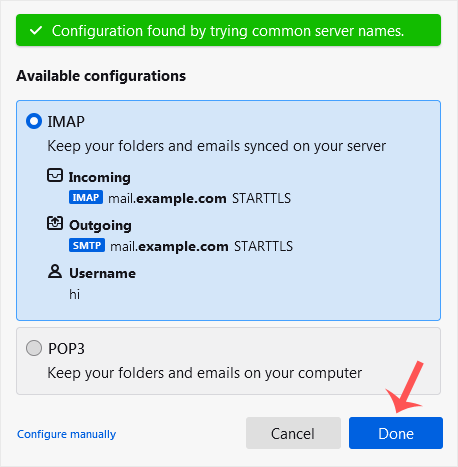Viewport: 458px width, 467px height.
Task: Click the IMAP option description text
Action: tap(217, 146)
